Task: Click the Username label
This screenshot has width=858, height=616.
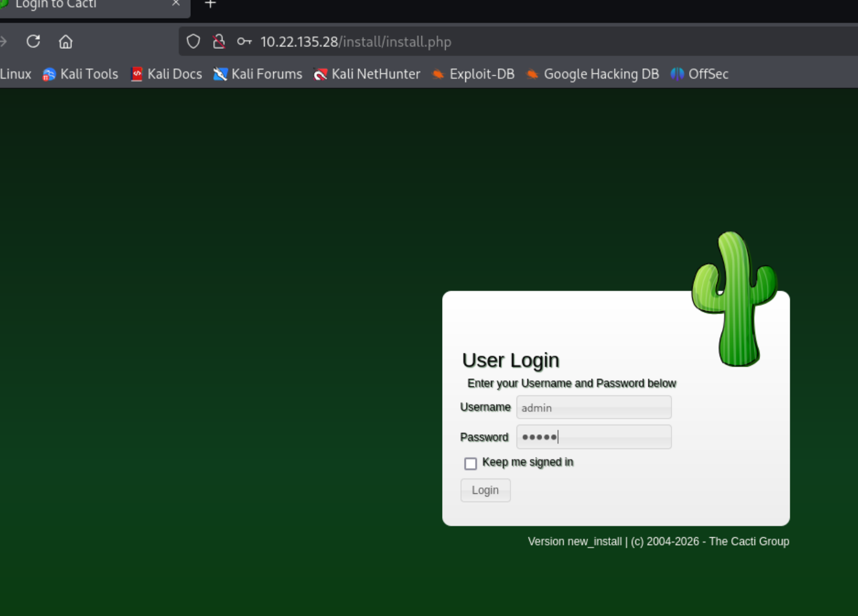Action: 485,407
